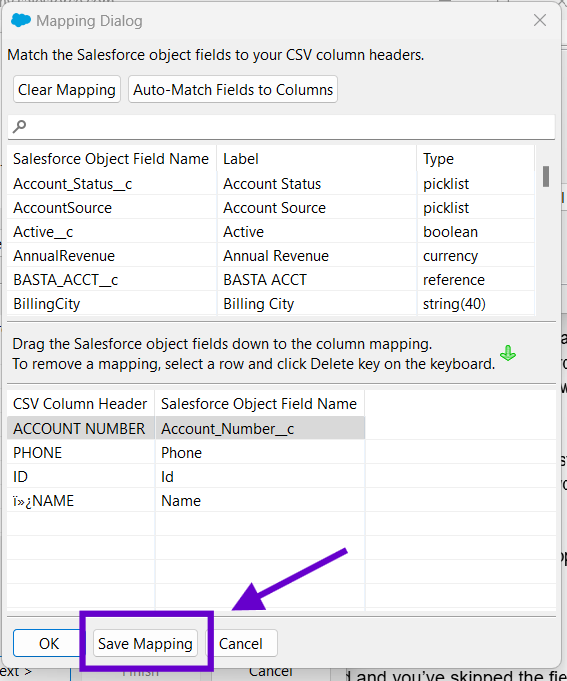The height and width of the screenshot is (681, 567).
Task: Select the PHONE mapping row
Action: pyautogui.click(x=186, y=453)
